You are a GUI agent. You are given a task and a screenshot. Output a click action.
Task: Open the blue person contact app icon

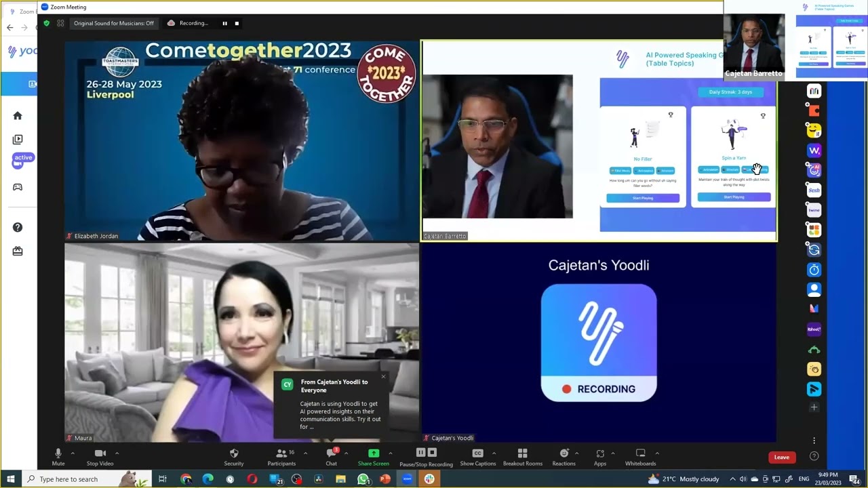(814, 289)
